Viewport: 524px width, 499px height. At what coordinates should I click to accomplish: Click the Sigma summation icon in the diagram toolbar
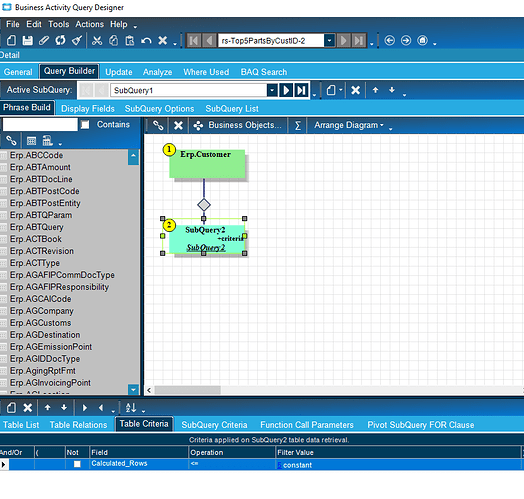(x=297, y=125)
